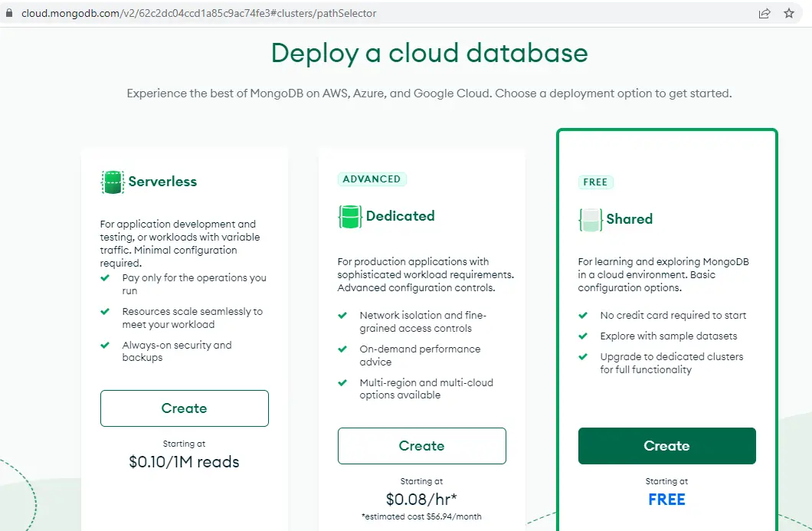This screenshot has width=812, height=531.
Task: Click 'Explore with sample datasets' text
Action: tap(669, 336)
